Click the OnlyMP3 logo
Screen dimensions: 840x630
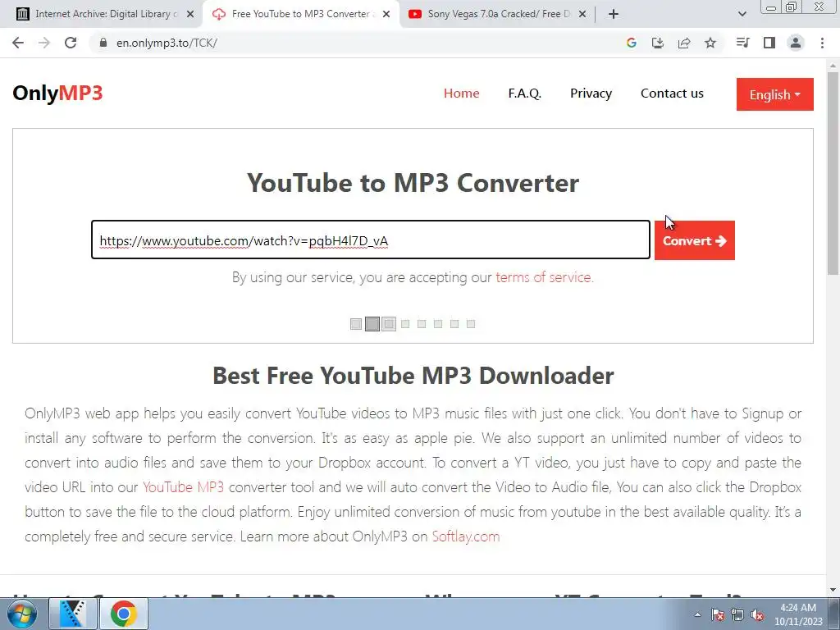pyautogui.click(x=57, y=94)
